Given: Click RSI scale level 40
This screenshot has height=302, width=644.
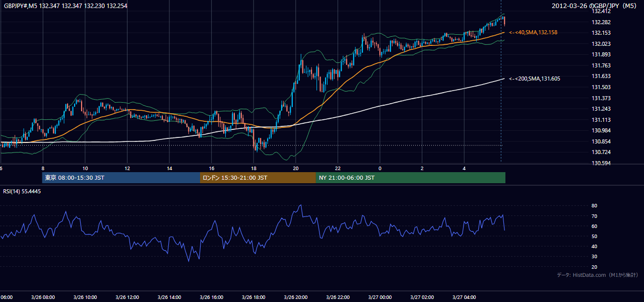Looking at the screenshot, I should (x=594, y=246).
